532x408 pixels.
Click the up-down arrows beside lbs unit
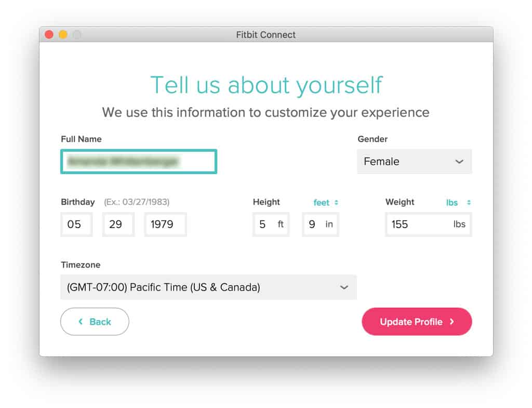point(469,203)
